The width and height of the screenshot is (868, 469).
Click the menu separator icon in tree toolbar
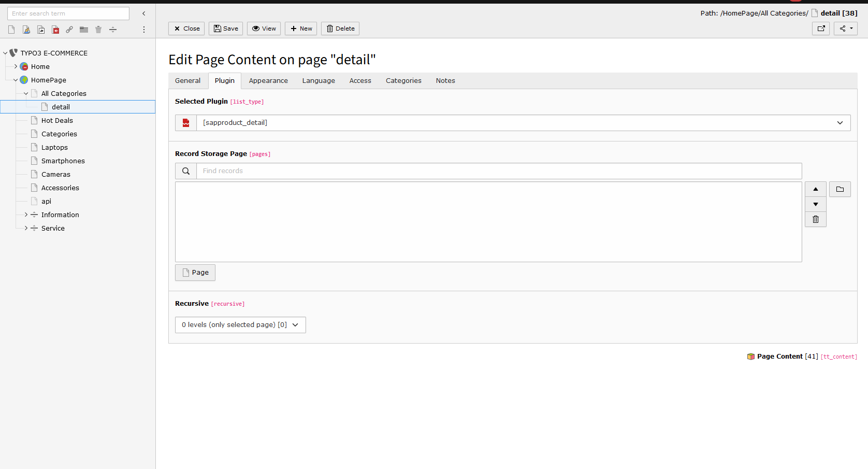pos(113,30)
